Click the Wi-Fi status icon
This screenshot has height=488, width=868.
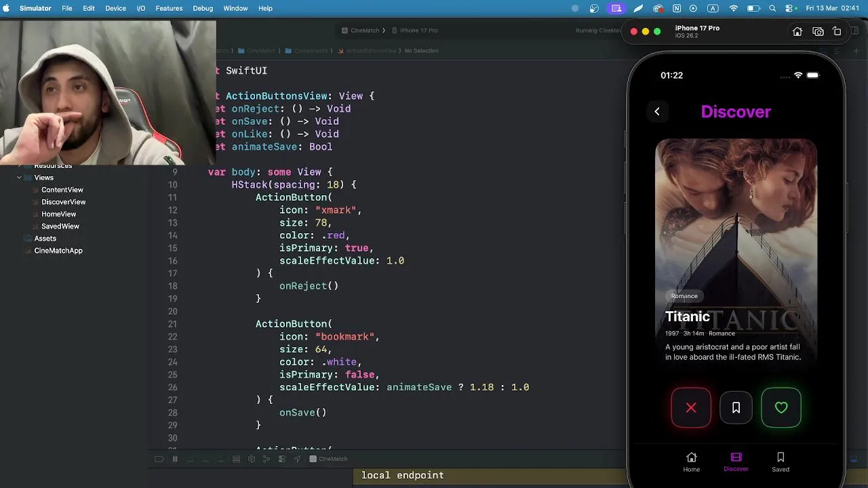(733, 8)
